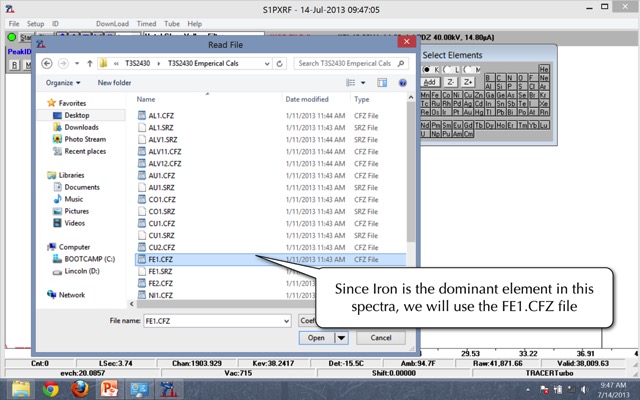Open PowerPoint from the taskbar
Viewport: 640px width, 400px height.
108,388
